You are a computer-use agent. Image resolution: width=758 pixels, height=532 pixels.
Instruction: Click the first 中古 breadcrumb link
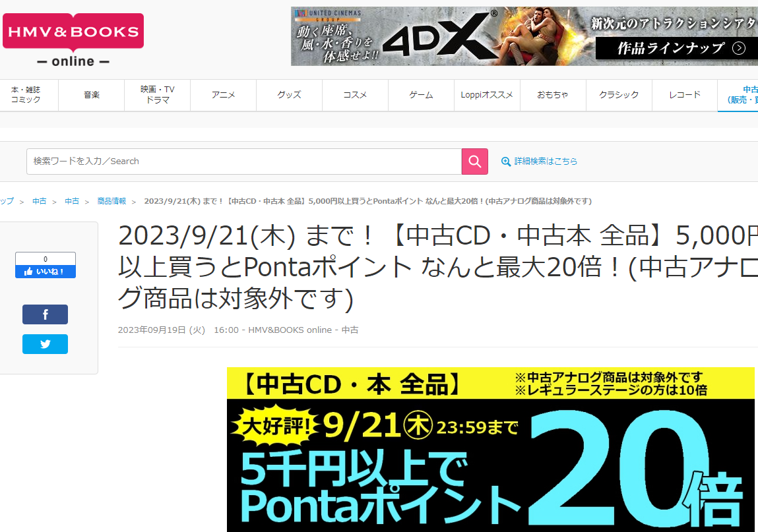pos(39,201)
